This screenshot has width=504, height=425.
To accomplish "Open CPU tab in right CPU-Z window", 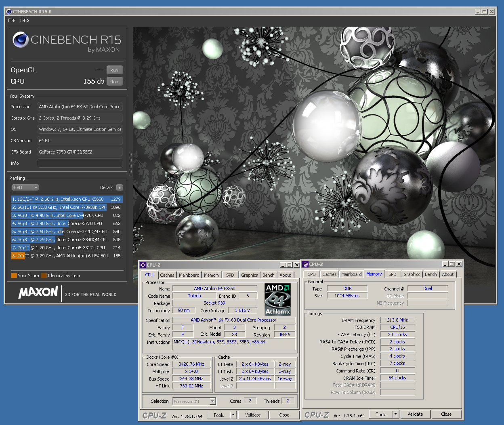I will (311, 274).
